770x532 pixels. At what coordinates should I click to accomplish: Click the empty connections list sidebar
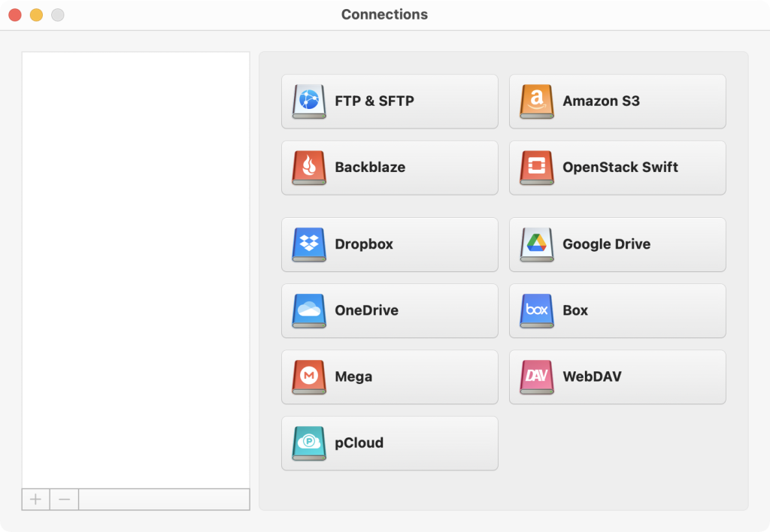(x=135, y=263)
